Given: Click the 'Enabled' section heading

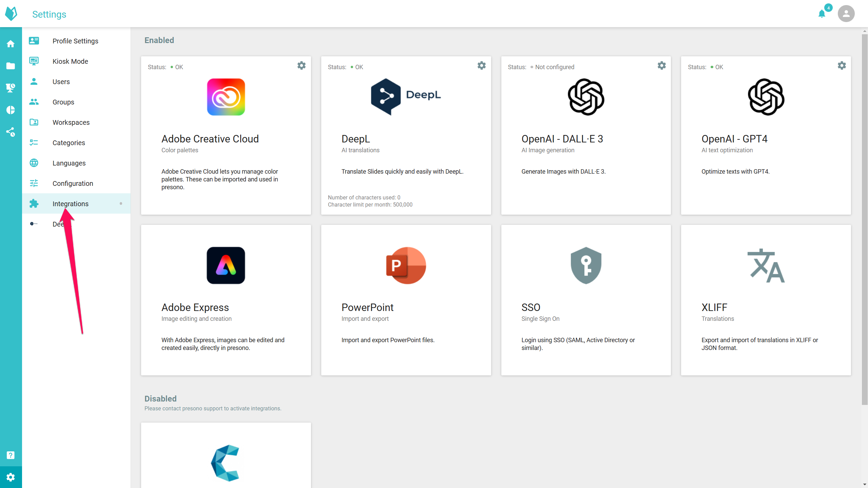Looking at the screenshot, I should pos(159,40).
